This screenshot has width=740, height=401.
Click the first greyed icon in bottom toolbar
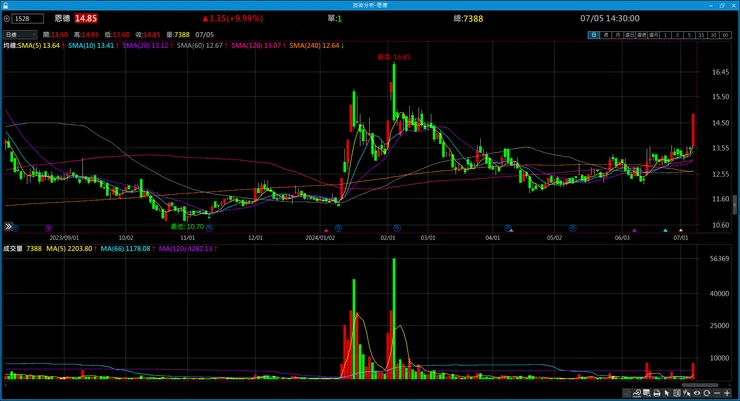626,393
